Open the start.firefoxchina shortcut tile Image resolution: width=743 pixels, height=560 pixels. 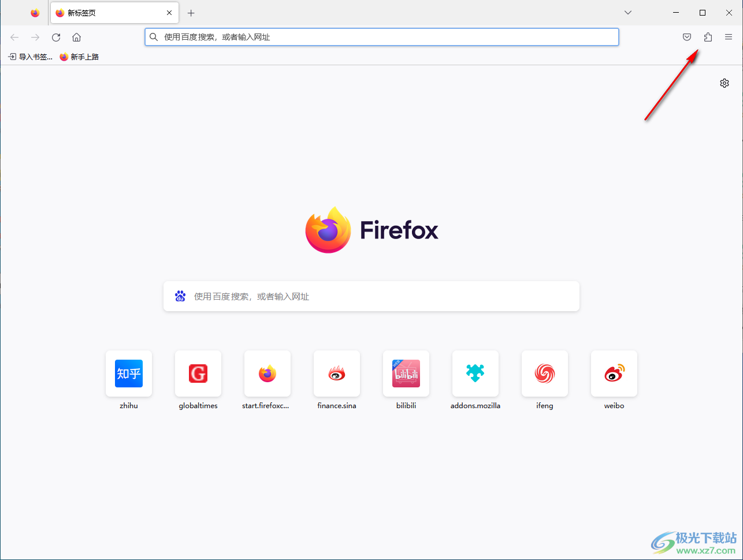pos(268,374)
